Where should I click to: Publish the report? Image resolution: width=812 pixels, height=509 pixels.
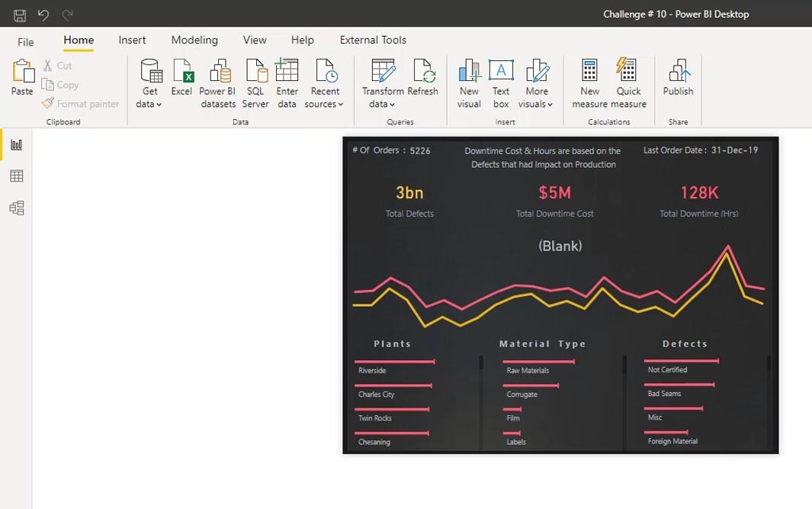point(678,78)
